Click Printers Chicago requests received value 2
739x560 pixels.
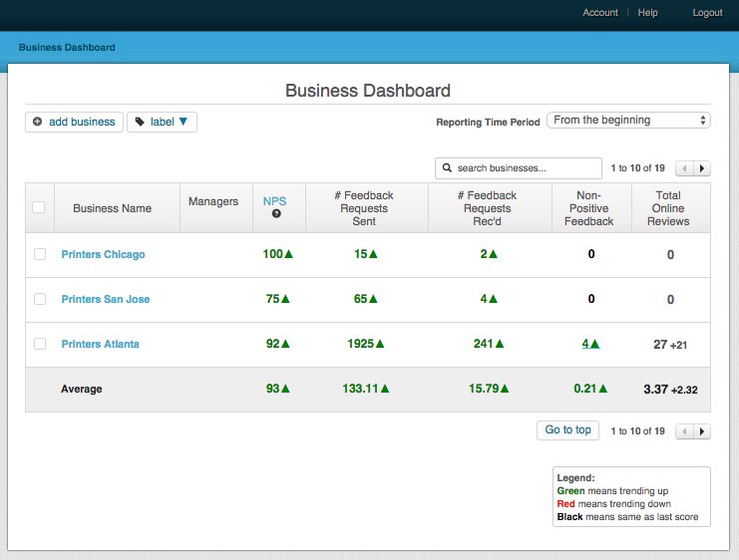pyautogui.click(x=484, y=254)
